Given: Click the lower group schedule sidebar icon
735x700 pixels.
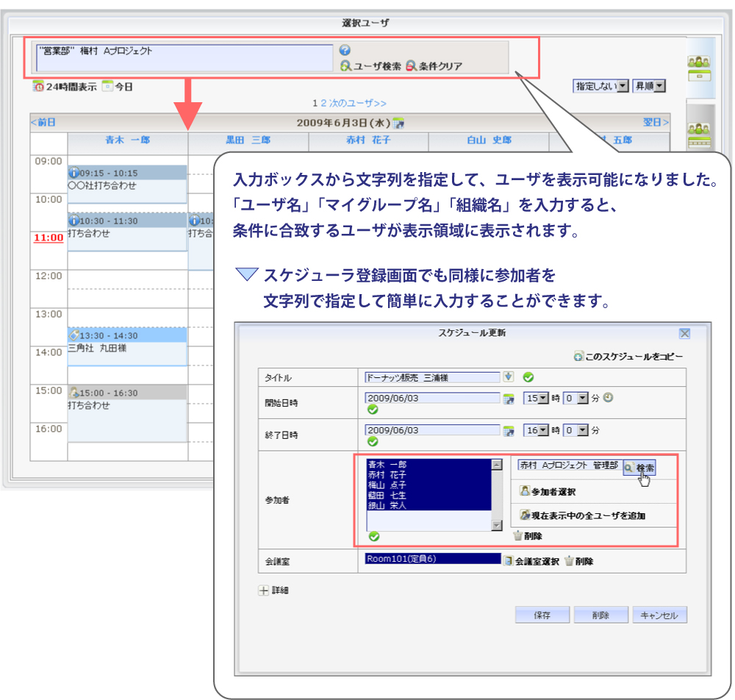Looking at the screenshot, I should [x=699, y=135].
